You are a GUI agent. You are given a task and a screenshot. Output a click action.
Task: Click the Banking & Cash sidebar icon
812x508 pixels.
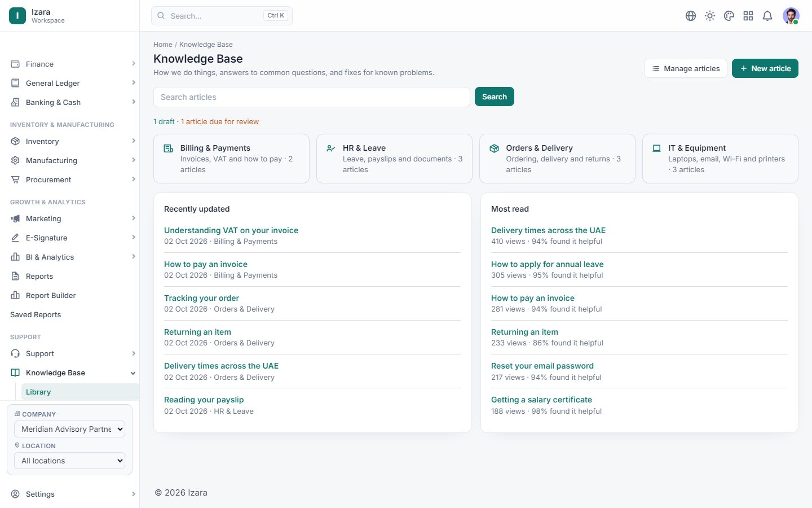tap(15, 102)
